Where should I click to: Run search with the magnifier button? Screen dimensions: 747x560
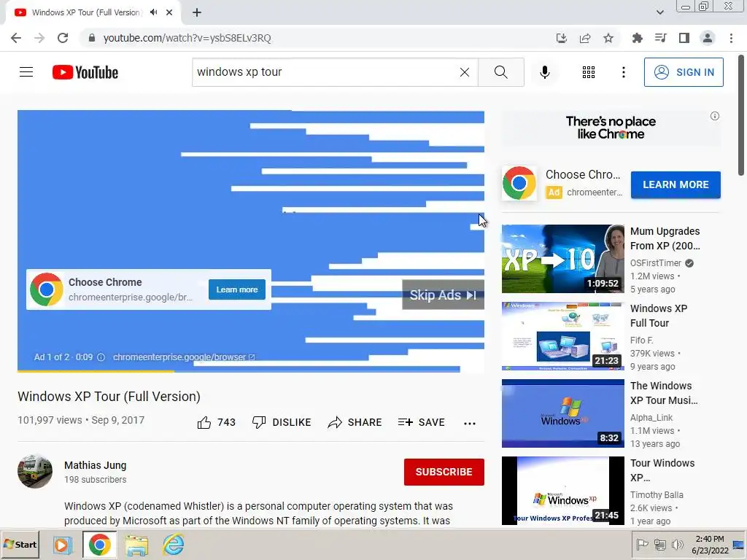(x=500, y=72)
